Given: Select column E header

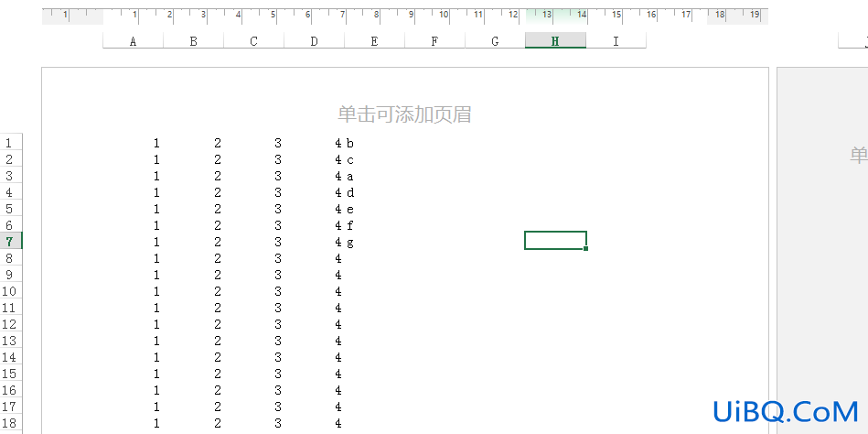Looking at the screenshot, I should pyautogui.click(x=374, y=40).
